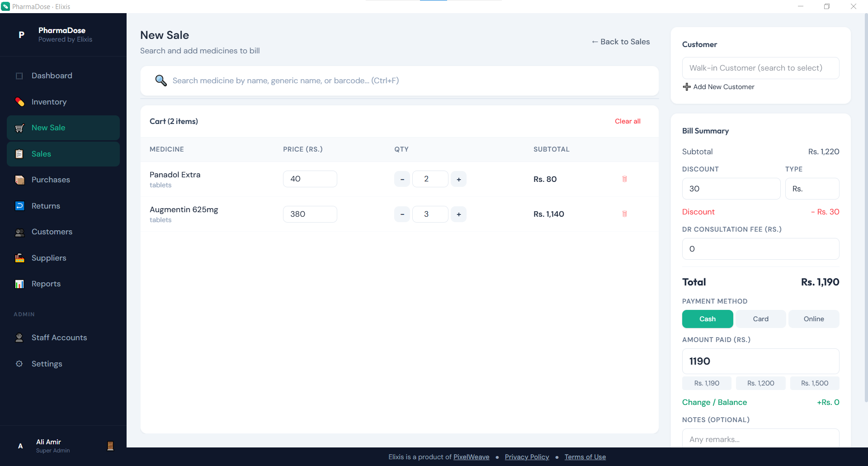Click the Dr Consultation Fee field
The height and width of the screenshot is (466, 868).
[x=760, y=249]
